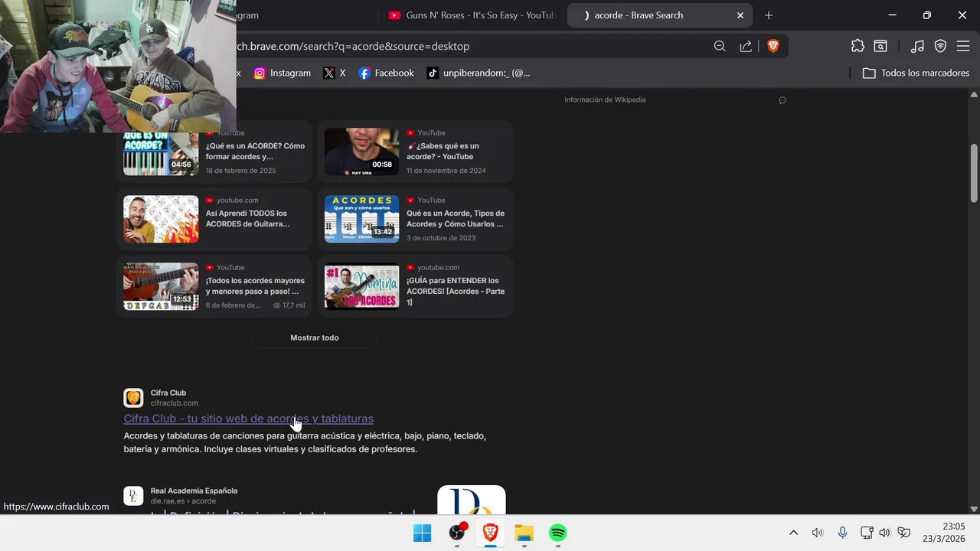Click the dle.rae.es › acorde breadcrumb
980x551 pixels.
click(x=183, y=501)
